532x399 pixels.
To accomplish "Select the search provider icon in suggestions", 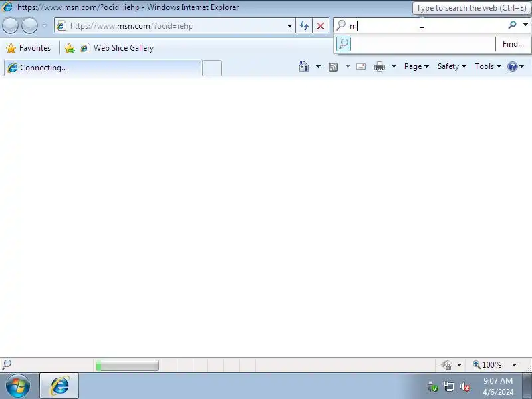I will pyautogui.click(x=344, y=44).
